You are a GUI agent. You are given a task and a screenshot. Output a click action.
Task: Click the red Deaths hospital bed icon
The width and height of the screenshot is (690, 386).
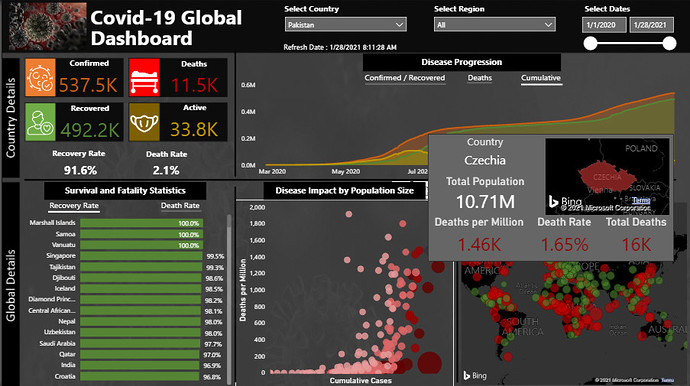(x=144, y=77)
